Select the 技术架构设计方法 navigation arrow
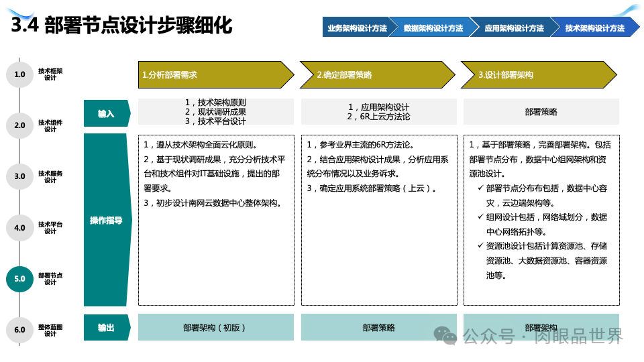 coord(594,27)
